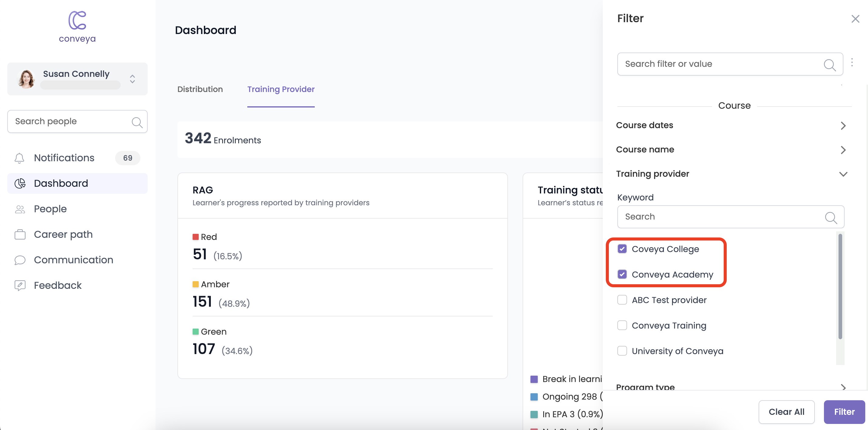
Task: Click the Dashboard pie chart icon
Action: (20, 183)
